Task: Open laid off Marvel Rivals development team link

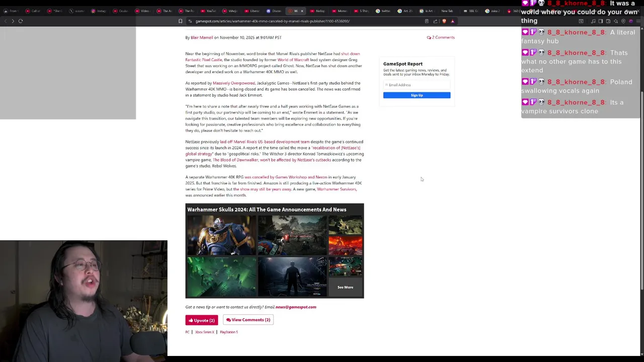Action: (x=265, y=142)
